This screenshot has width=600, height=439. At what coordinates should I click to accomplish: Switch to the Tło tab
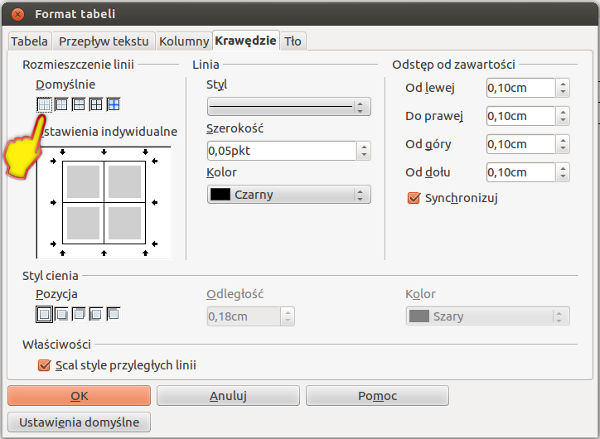pyautogui.click(x=293, y=41)
